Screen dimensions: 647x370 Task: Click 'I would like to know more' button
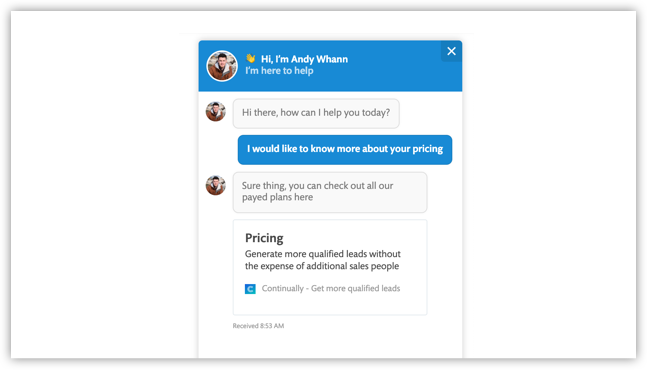pos(345,149)
